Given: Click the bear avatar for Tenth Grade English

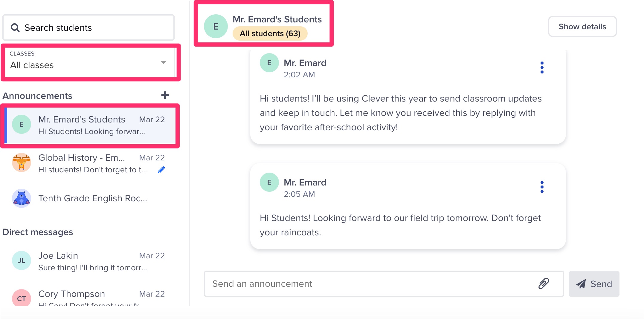Looking at the screenshot, I should click(x=21, y=198).
